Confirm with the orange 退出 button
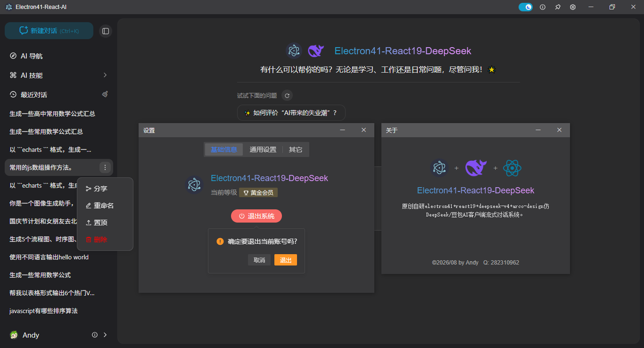Screen dimensions: 644x348 (286, 260)
